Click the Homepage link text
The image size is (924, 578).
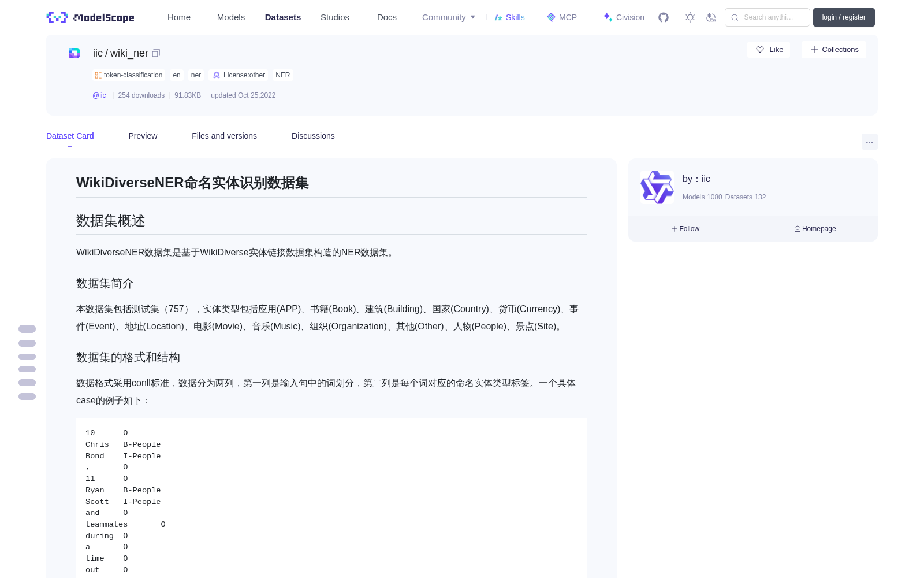click(x=819, y=229)
